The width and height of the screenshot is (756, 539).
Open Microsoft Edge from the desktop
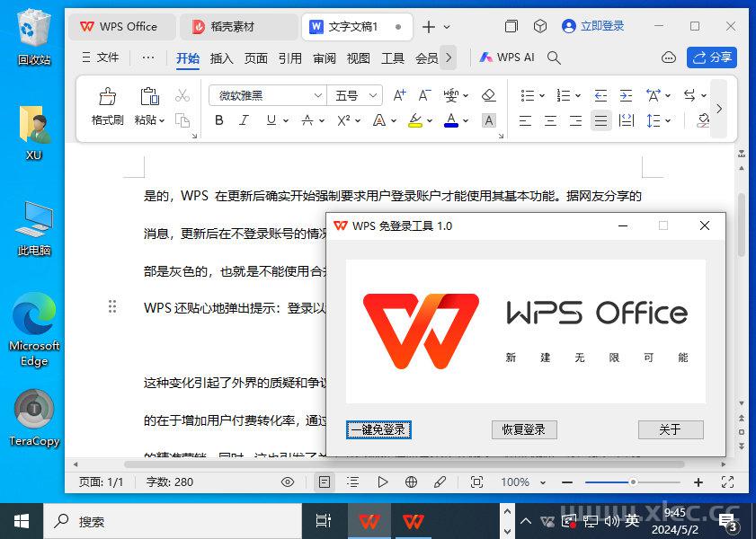[34, 330]
